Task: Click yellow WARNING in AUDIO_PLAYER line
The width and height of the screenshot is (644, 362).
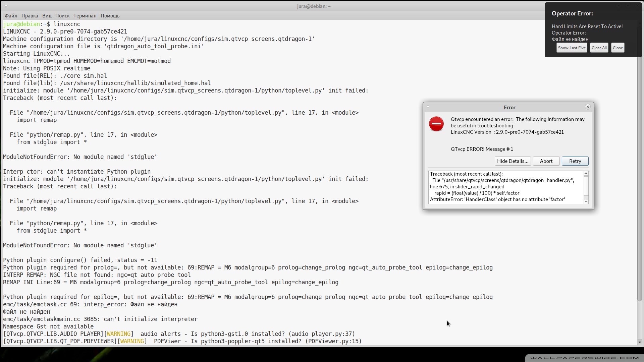Action: pos(119,334)
